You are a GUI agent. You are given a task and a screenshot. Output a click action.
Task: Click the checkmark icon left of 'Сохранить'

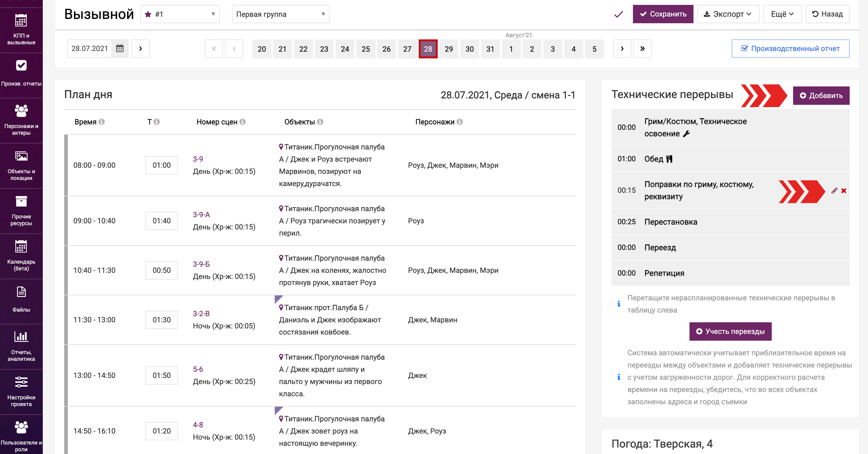(618, 14)
